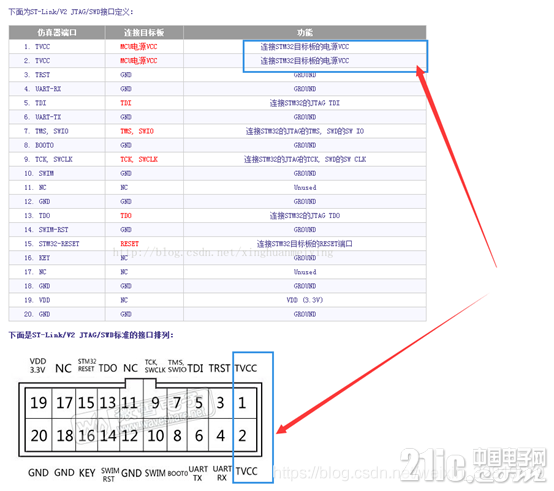Click the 'TRST' label above pin 3
The width and height of the screenshot is (554, 491).
click(219, 368)
